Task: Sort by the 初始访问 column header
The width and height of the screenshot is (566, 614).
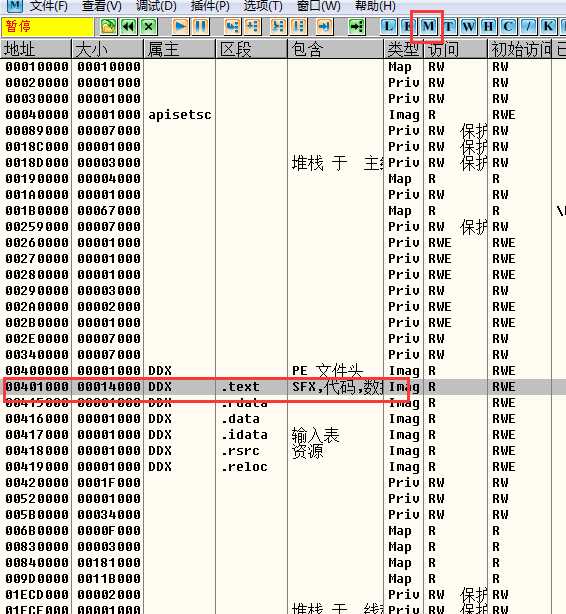Action: (x=520, y=49)
